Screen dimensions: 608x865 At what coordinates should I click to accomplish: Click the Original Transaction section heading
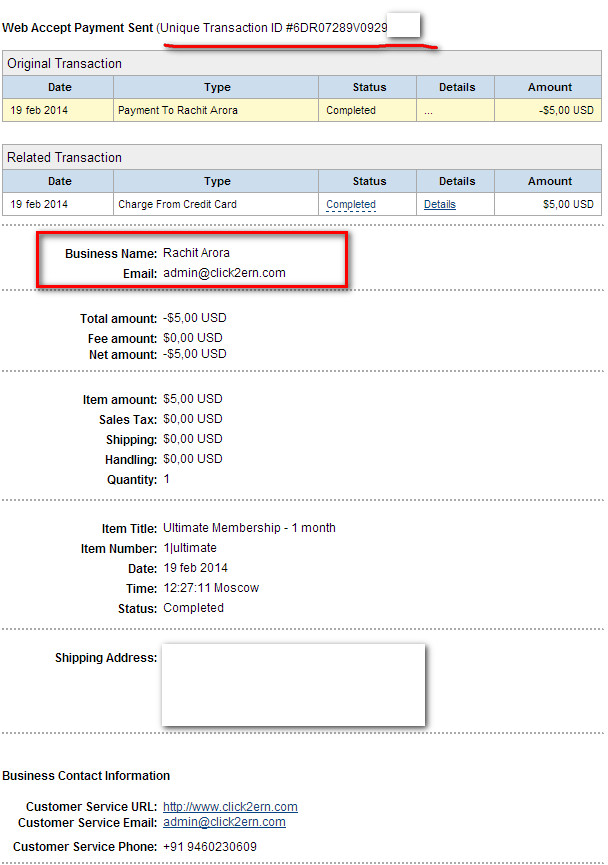65,63
